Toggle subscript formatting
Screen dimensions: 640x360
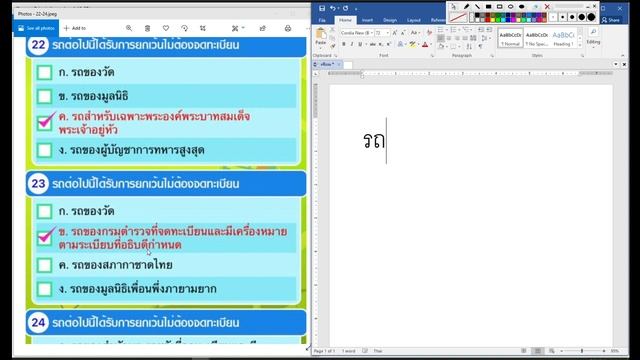380,44
